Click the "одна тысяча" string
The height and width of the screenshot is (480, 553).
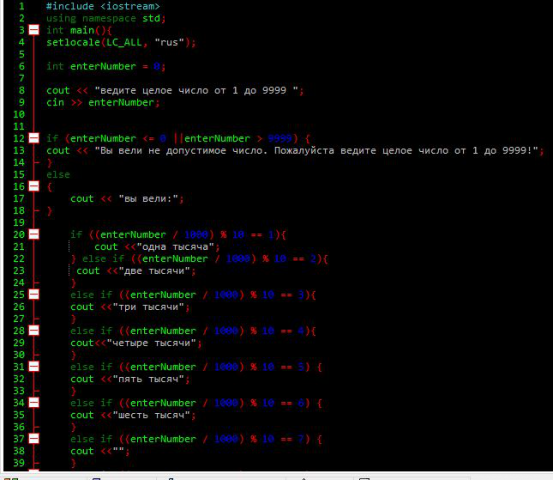tap(175, 247)
